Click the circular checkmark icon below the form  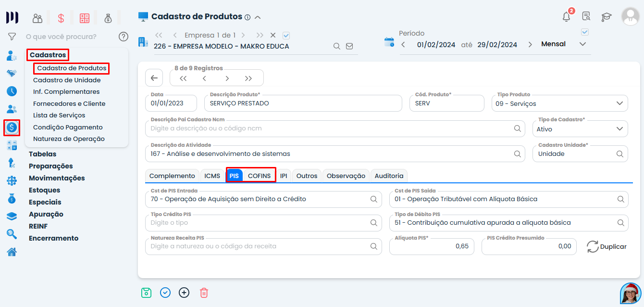[165, 293]
